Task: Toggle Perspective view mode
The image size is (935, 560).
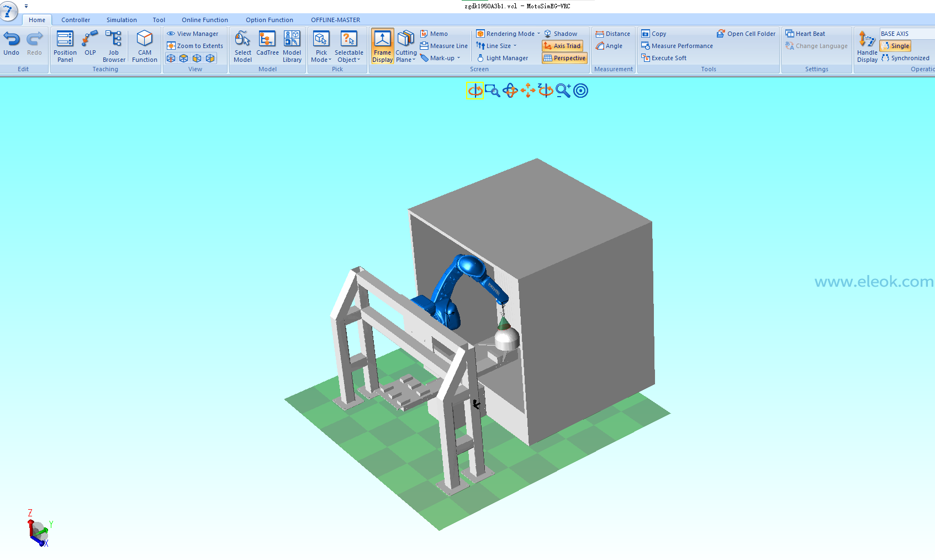Action: point(564,58)
